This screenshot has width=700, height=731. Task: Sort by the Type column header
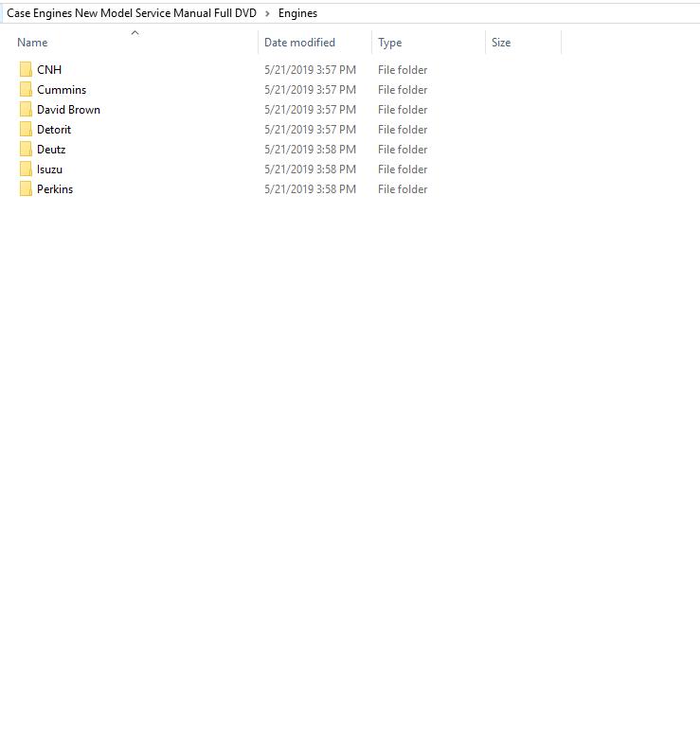pos(390,43)
